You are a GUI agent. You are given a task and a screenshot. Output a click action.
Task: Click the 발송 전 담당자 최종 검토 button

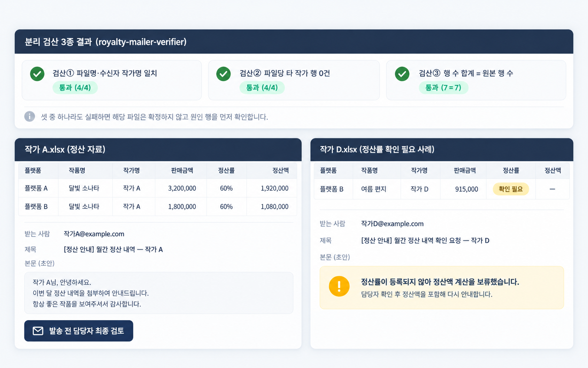click(x=79, y=331)
